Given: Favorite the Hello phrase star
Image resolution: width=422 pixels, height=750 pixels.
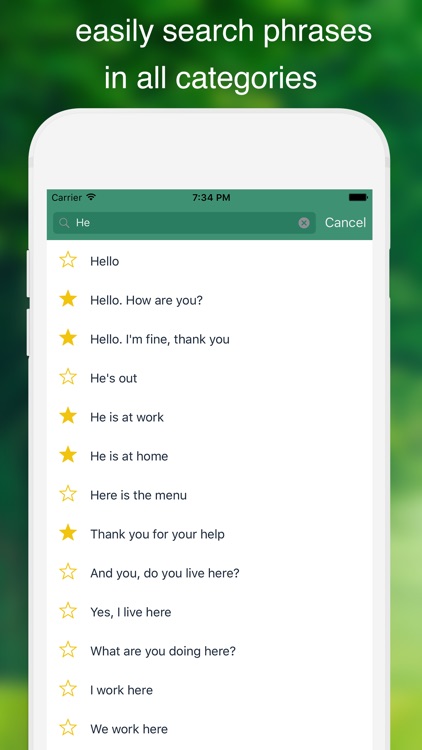Looking at the screenshot, I should (x=68, y=260).
